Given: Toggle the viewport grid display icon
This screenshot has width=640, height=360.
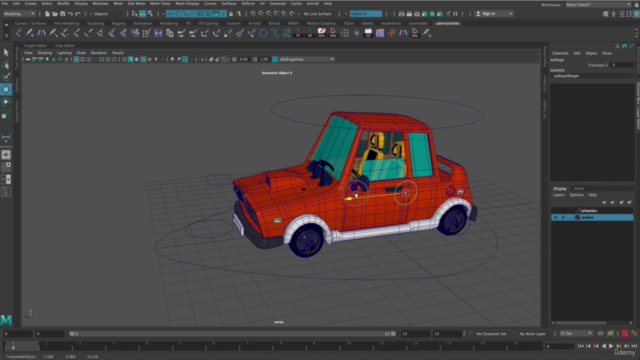Looking at the screenshot, I should coord(76,60).
